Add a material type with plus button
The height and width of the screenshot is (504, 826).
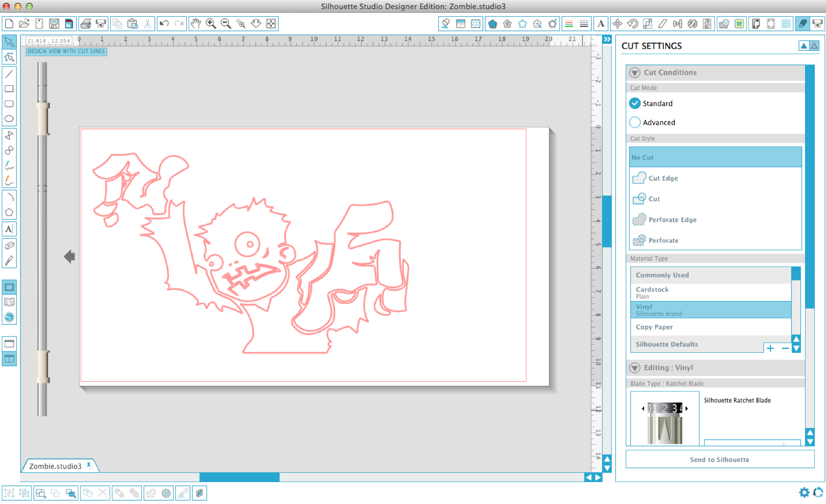coord(770,348)
